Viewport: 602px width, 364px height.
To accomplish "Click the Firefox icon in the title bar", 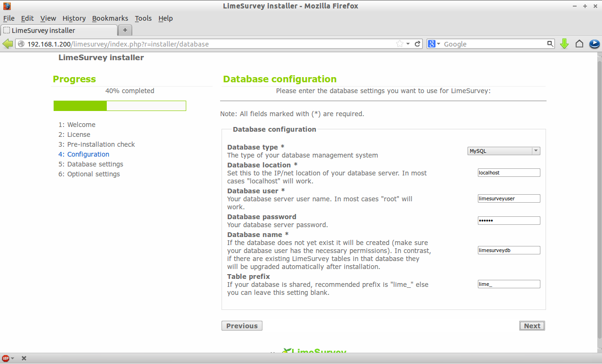I will pyautogui.click(x=7, y=6).
